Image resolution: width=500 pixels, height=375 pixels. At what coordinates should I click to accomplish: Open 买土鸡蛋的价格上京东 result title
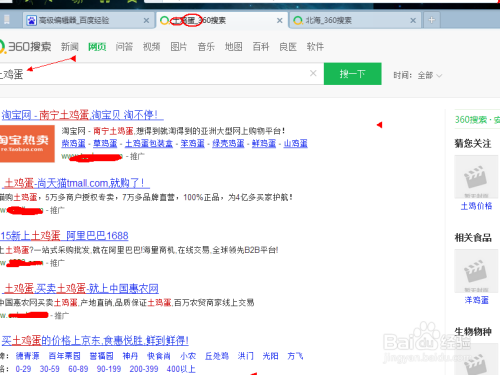[x=95, y=340]
